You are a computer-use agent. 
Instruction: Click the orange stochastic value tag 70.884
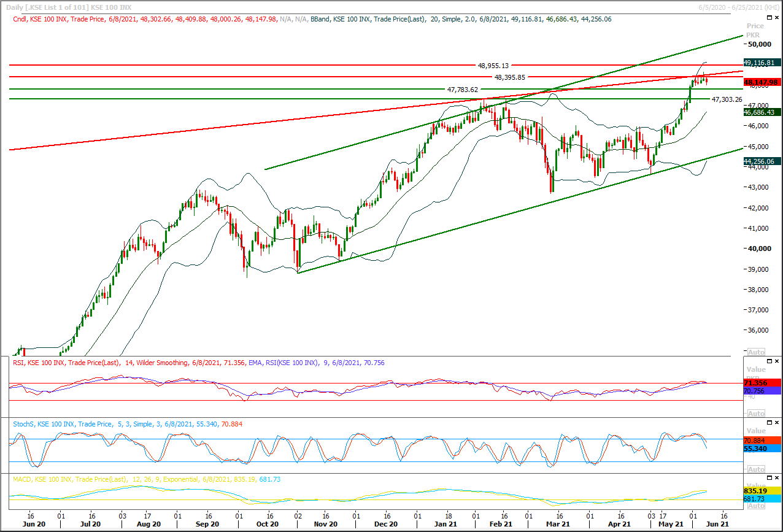coord(762,441)
